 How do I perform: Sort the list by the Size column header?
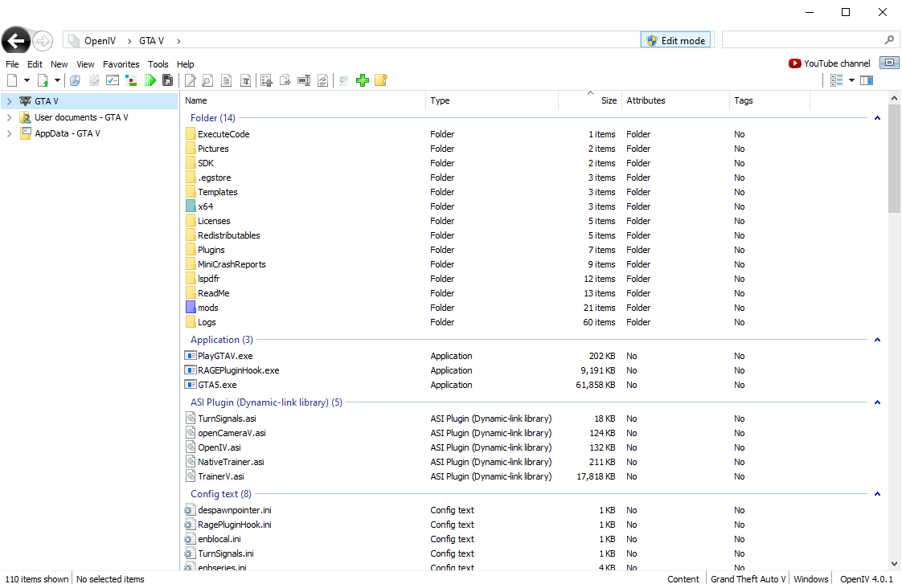609,100
